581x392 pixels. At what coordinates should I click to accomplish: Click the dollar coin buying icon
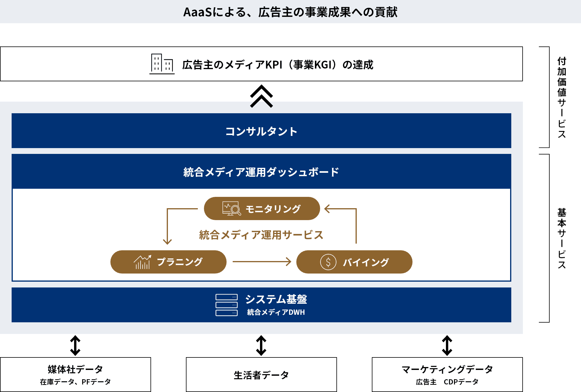tap(328, 262)
